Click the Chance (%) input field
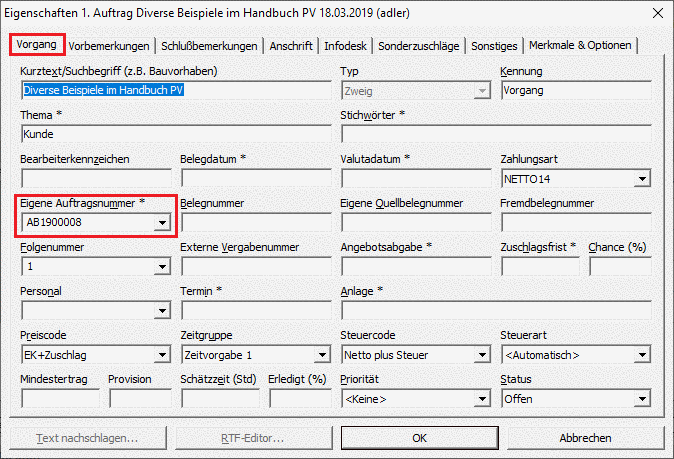The height and width of the screenshot is (459, 674). pyautogui.click(x=620, y=266)
